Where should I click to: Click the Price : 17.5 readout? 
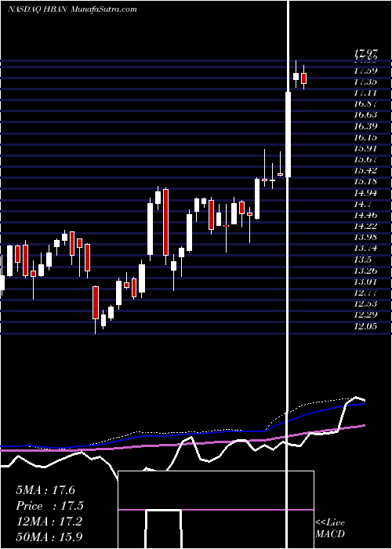pyautogui.click(x=49, y=506)
